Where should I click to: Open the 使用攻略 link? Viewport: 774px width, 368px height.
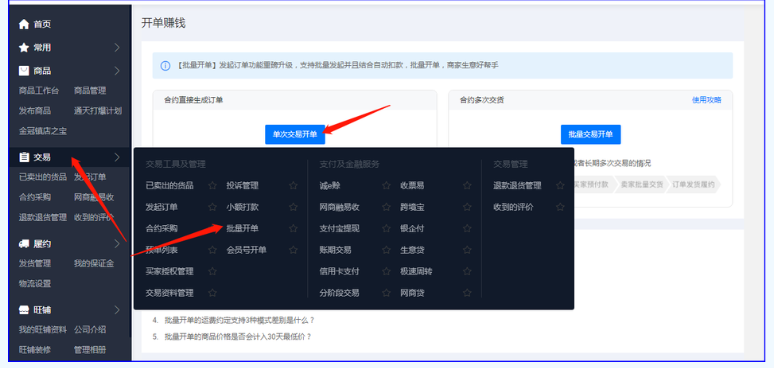(706, 100)
